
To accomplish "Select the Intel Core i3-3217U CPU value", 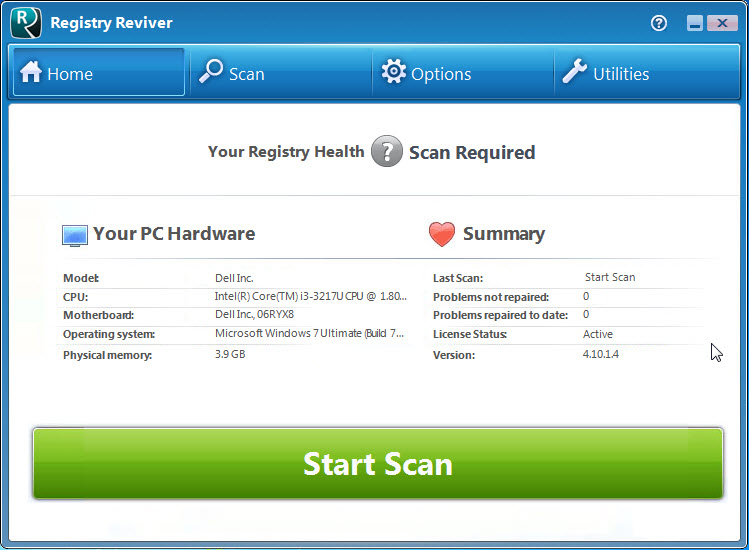I will point(310,296).
